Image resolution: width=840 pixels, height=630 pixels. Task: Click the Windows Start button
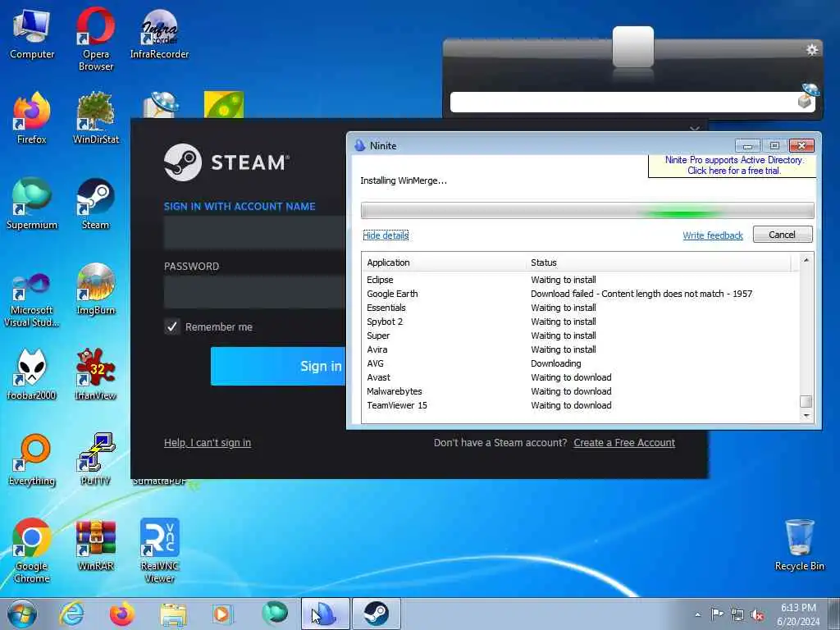[x=22, y=614]
